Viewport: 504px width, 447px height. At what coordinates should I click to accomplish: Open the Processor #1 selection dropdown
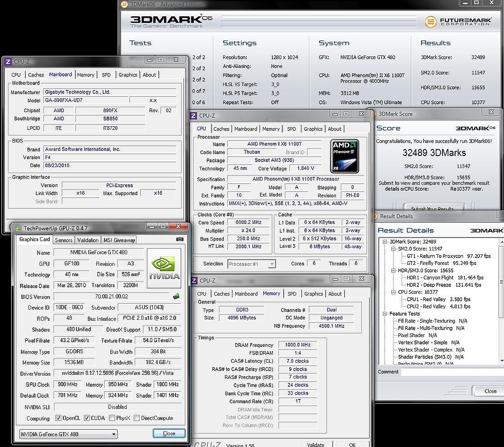[252, 264]
